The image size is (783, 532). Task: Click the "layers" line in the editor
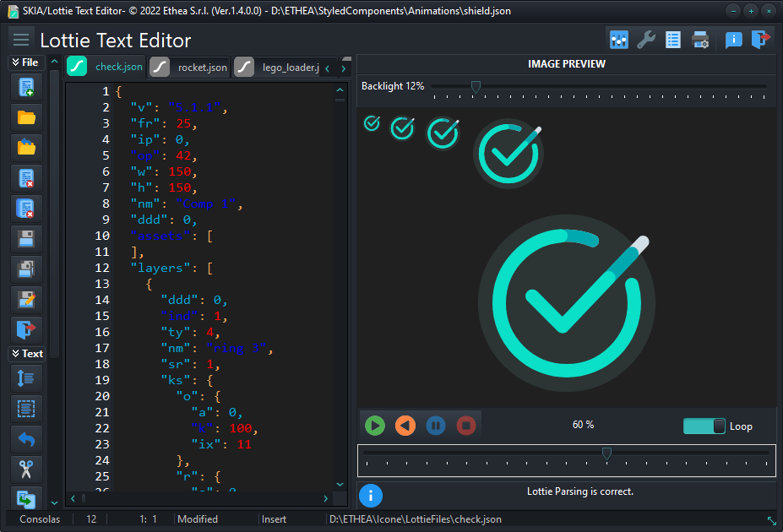point(171,268)
